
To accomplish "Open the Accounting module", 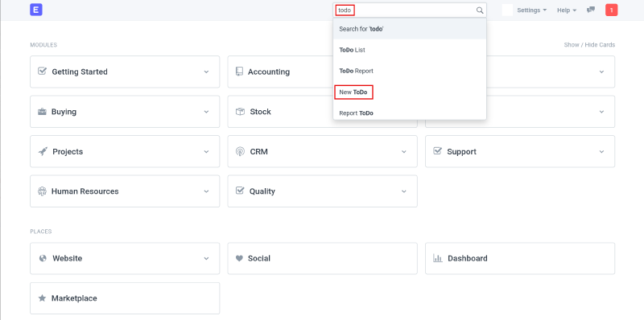I will point(280,72).
